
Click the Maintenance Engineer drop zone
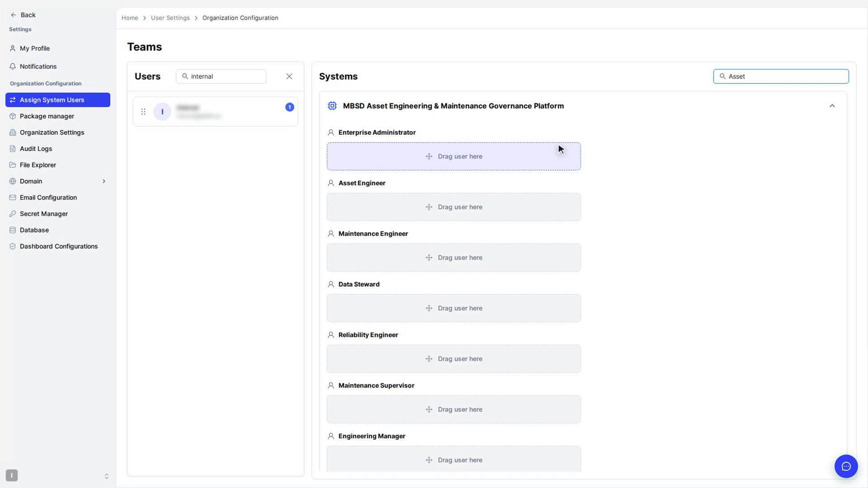pos(454,258)
